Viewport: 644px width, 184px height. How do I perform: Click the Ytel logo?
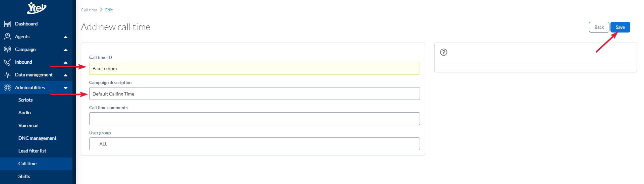pos(36,8)
